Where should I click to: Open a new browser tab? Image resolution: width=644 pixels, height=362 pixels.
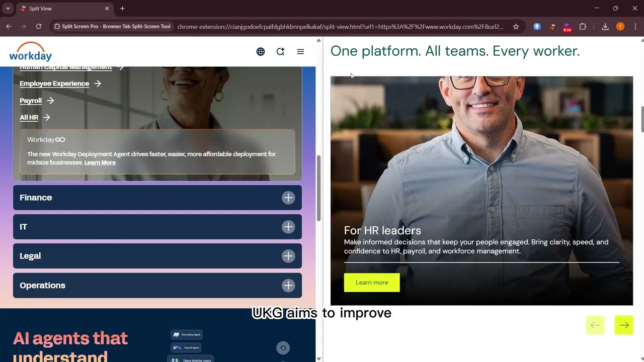[x=122, y=9]
